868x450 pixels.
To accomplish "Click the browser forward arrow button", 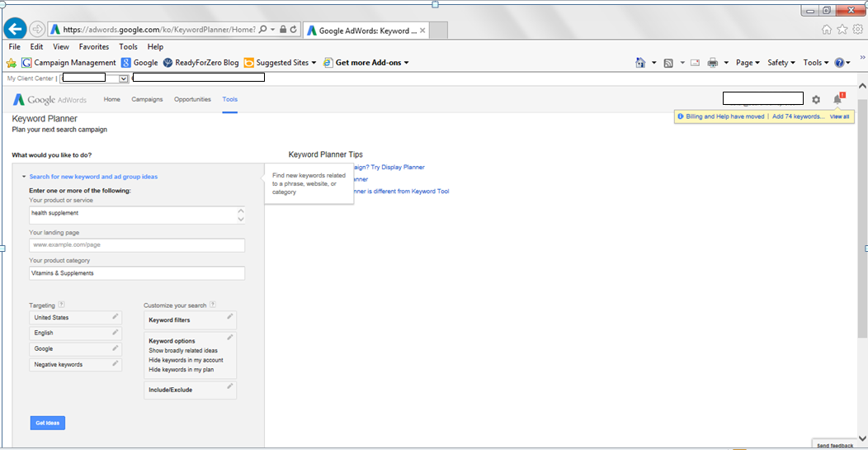I will pyautogui.click(x=36, y=29).
